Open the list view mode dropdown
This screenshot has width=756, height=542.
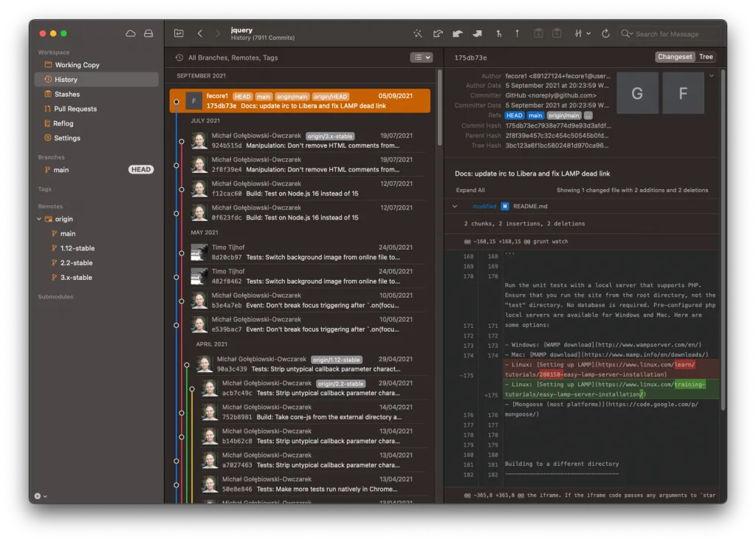point(421,58)
